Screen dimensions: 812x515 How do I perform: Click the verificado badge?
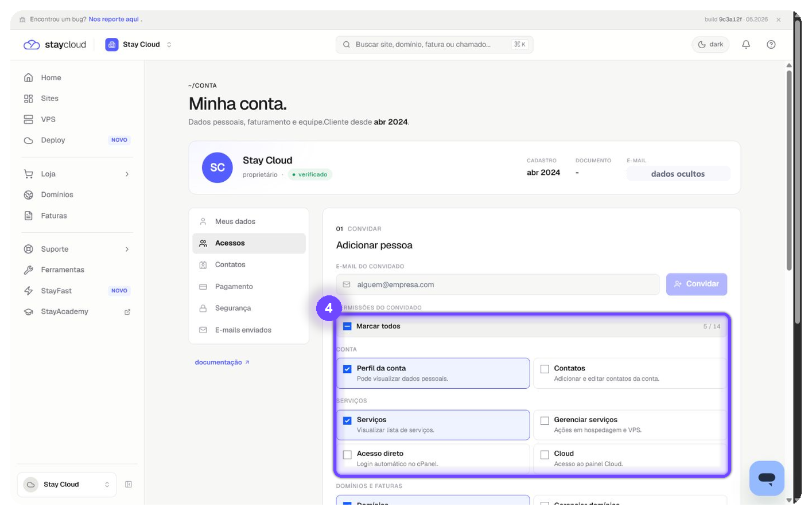(x=310, y=174)
